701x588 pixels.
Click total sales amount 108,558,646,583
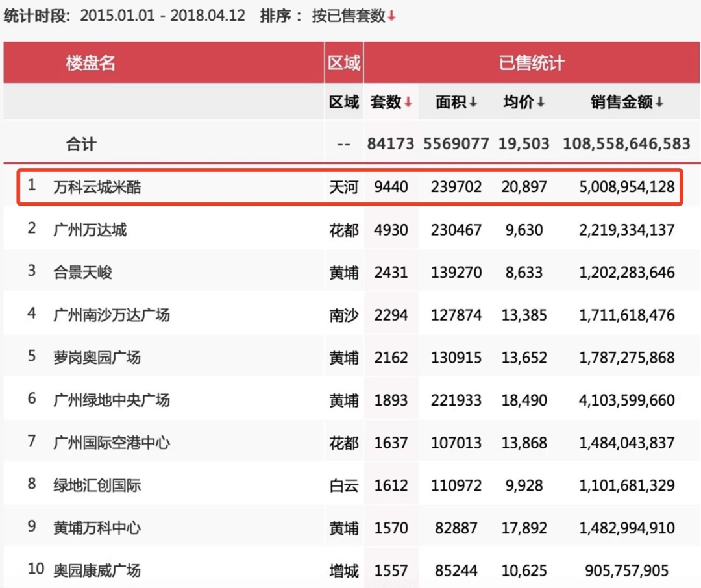(627, 144)
